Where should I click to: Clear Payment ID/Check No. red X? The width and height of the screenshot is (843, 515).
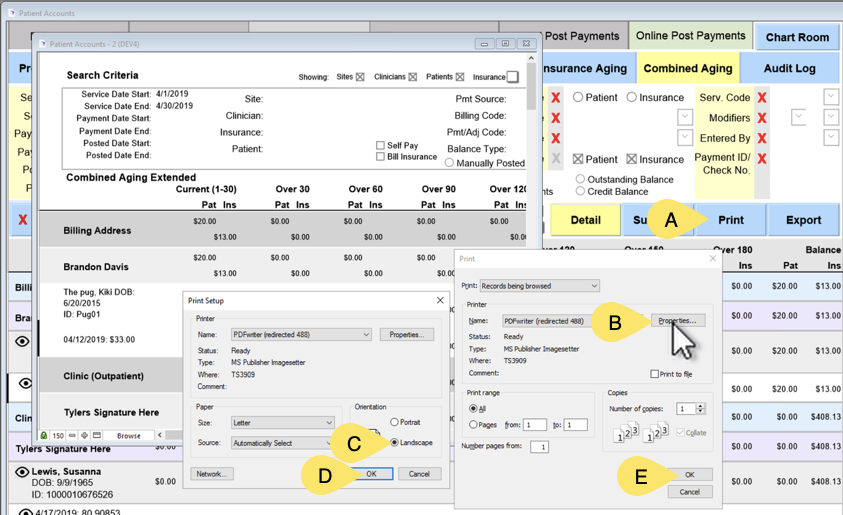(x=762, y=159)
